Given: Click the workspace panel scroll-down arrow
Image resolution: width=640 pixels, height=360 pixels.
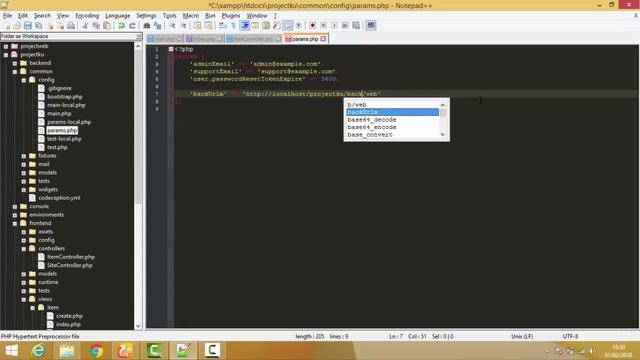Looking at the screenshot, I should (x=138, y=326).
